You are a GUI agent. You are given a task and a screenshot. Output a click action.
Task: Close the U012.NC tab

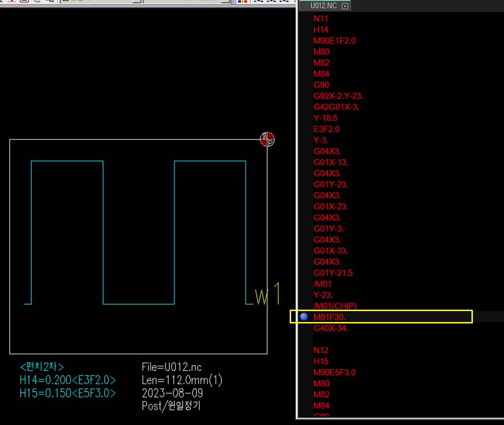coord(345,6)
